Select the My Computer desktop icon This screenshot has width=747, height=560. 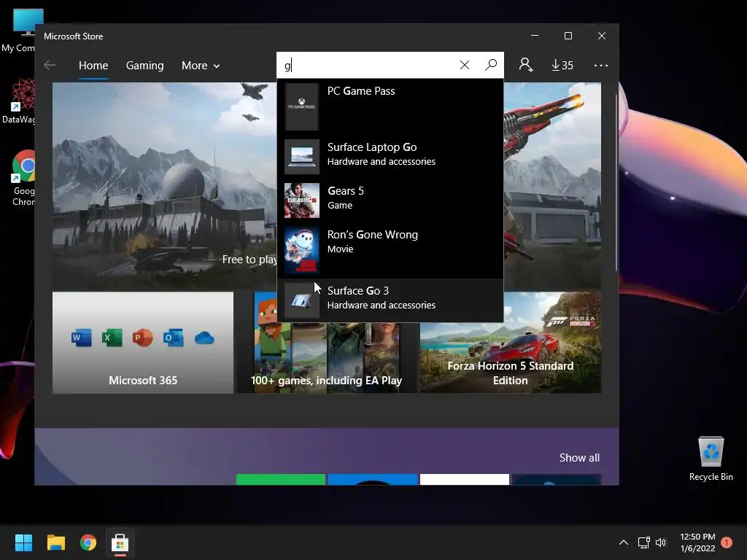click(19, 31)
